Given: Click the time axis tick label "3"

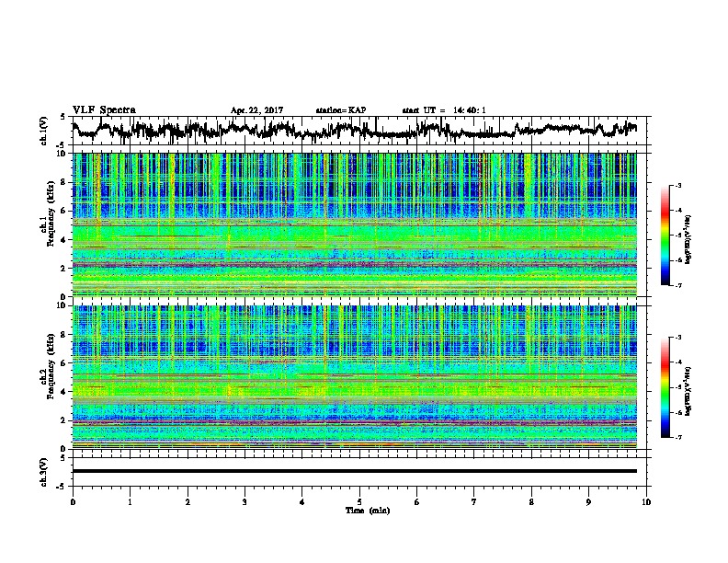Looking at the screenshot, I should tap(245, 502).
